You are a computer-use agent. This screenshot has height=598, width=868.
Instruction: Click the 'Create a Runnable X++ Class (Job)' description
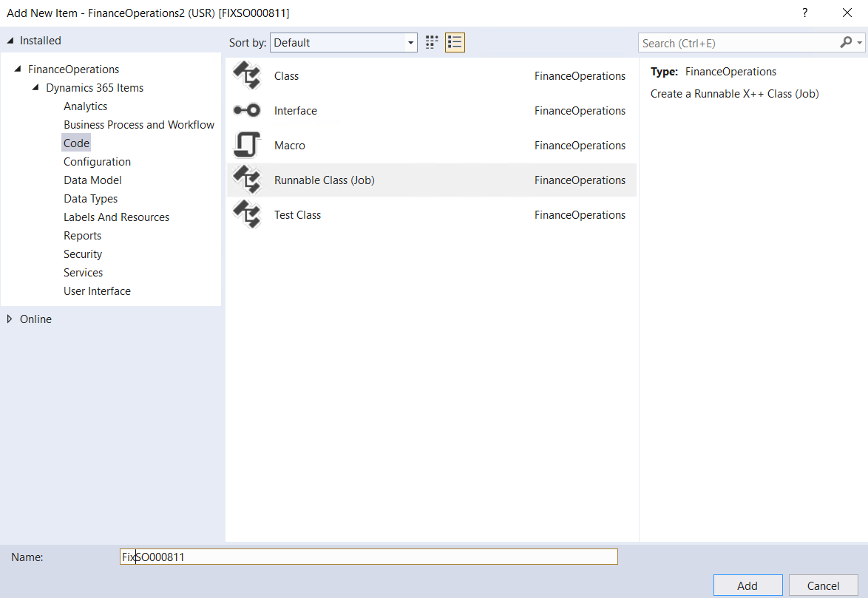(x=735, y=93)
